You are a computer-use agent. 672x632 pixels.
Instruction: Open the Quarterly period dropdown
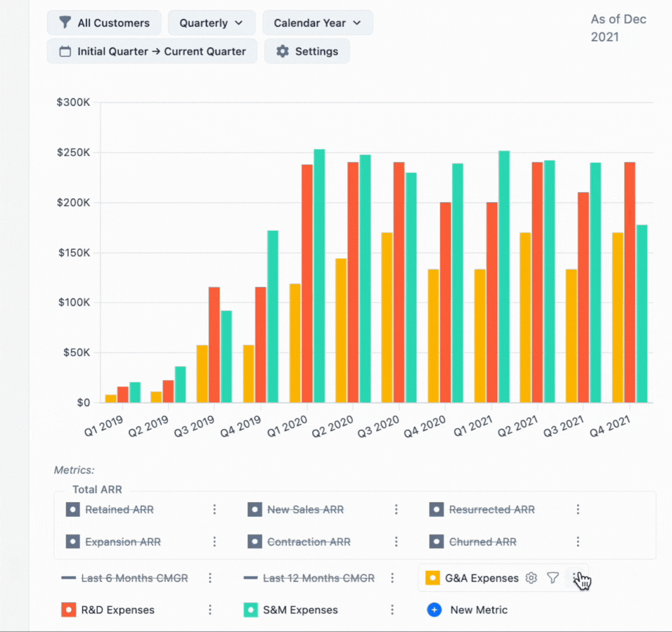tap(211, 23)
